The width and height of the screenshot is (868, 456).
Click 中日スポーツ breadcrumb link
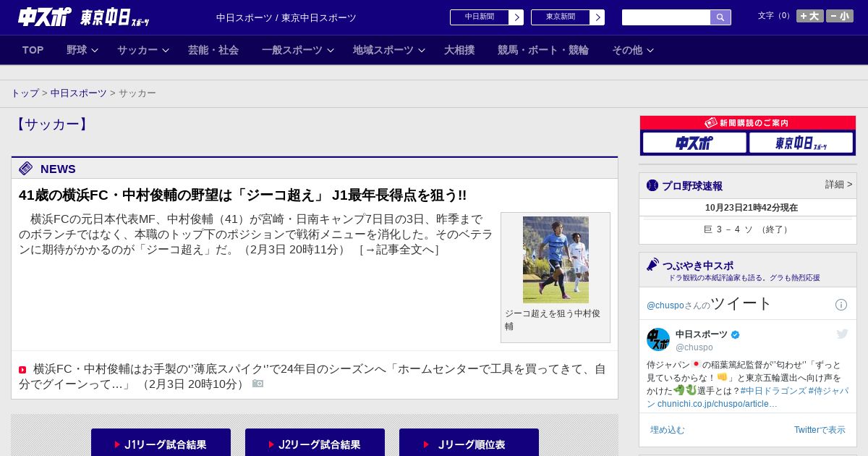click(x=79, y=93)
